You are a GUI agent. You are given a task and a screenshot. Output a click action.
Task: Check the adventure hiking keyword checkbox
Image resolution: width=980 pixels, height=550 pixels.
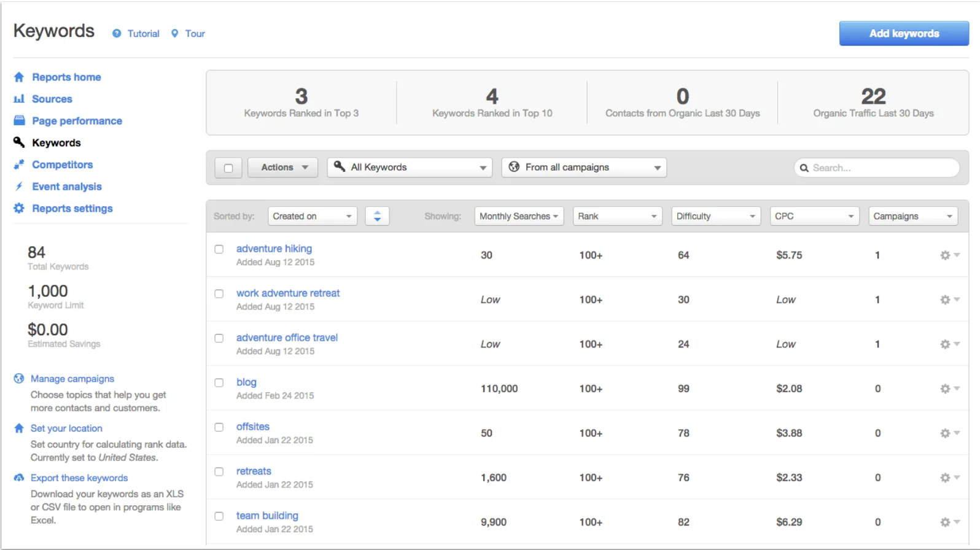pos(219,249)
